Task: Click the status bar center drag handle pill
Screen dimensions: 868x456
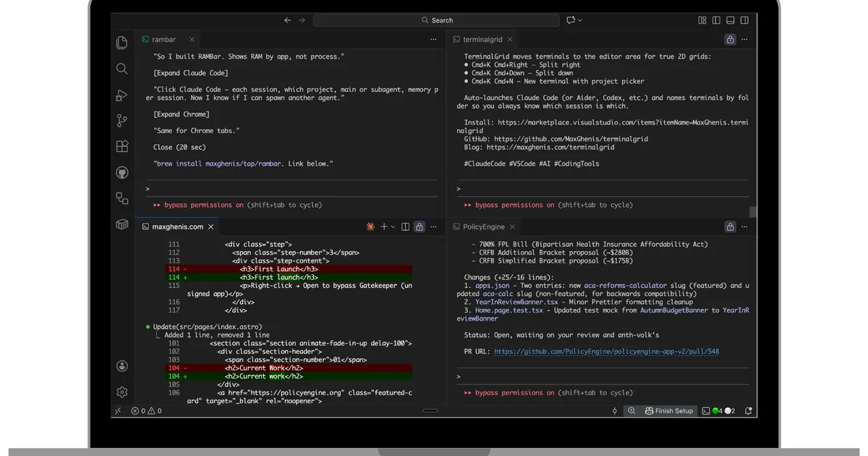Action: pos(430,411)
